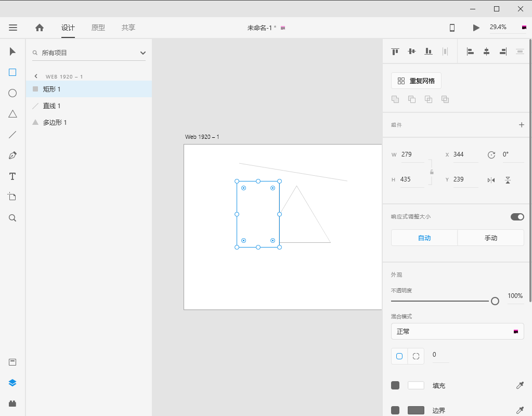Image resolution: width=532 pixels, height=416 pixels.
Task: Expand the 所有项目 filter dropdown
Action: pos(142,53)
